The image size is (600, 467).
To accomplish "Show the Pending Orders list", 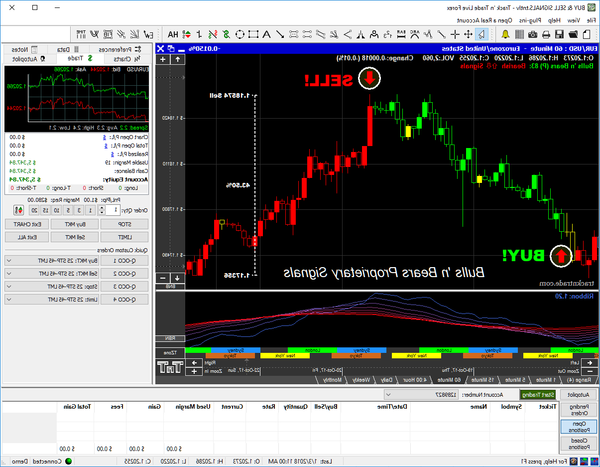I will (x=579, y=410).
